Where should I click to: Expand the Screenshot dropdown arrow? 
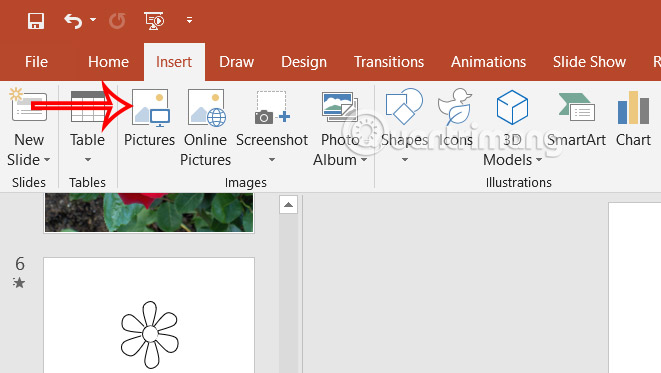tap(272, 160)
